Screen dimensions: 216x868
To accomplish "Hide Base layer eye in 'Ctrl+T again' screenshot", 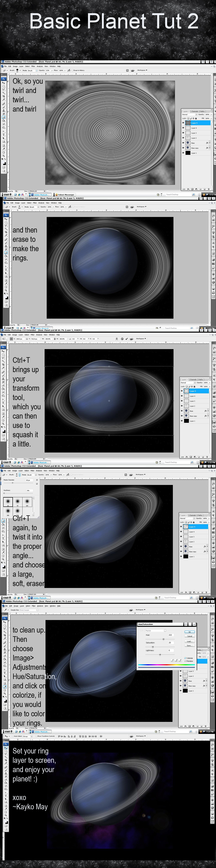I will 181,546.
